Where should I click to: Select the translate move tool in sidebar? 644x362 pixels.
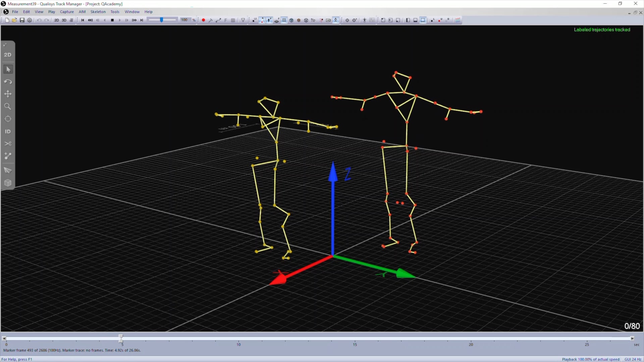click(8, 94)
